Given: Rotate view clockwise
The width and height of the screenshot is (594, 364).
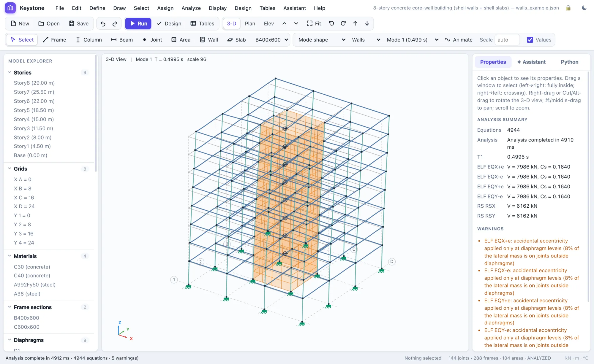Looking at the screenshot, I should click(x=343, y=23).
